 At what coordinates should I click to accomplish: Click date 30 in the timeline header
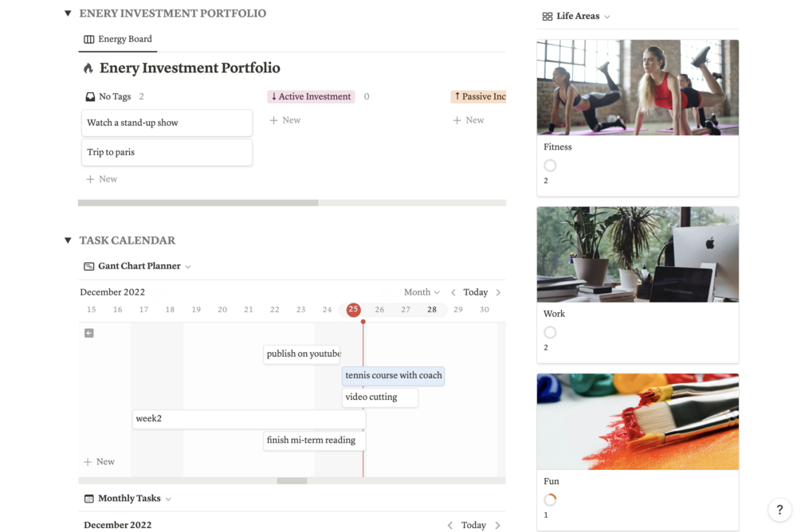pos(485,309)
